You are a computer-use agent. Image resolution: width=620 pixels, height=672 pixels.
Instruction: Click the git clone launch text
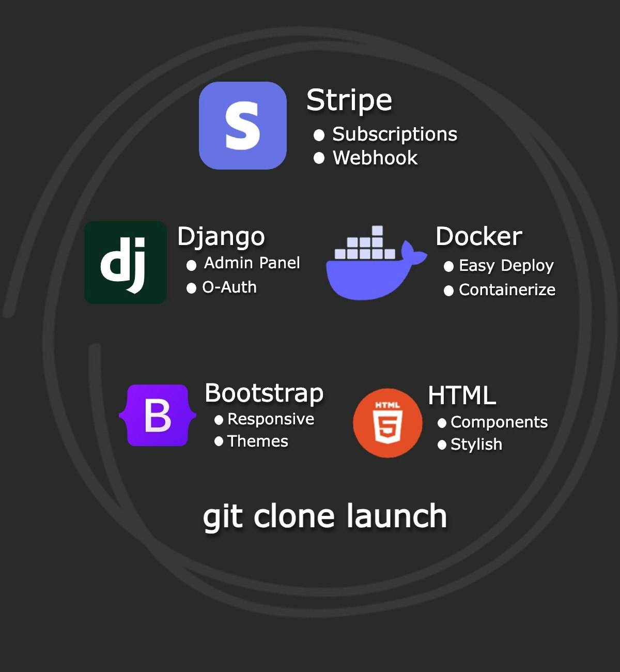coord(325,517)
